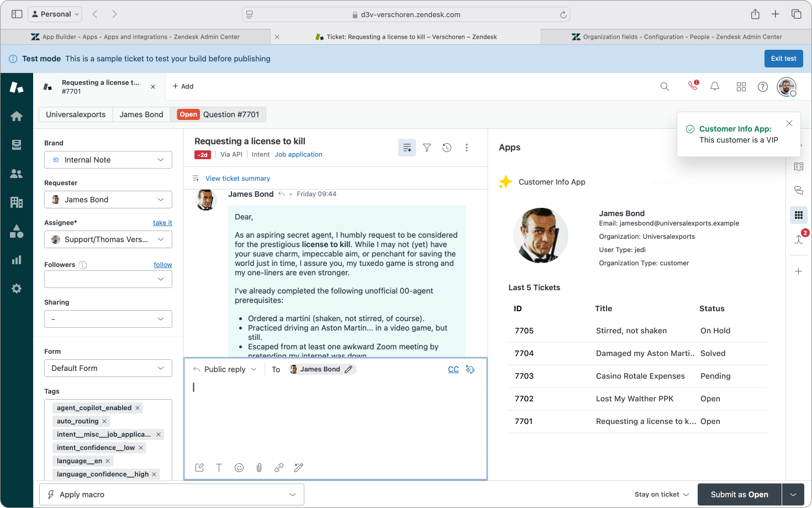The image size is (812, 508).
Task: Insert emoji in reply composer
Action: click(x=239, y=468)
